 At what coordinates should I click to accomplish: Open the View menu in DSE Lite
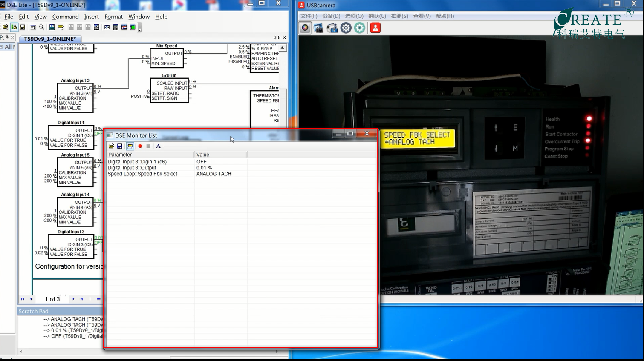(40, 17)
